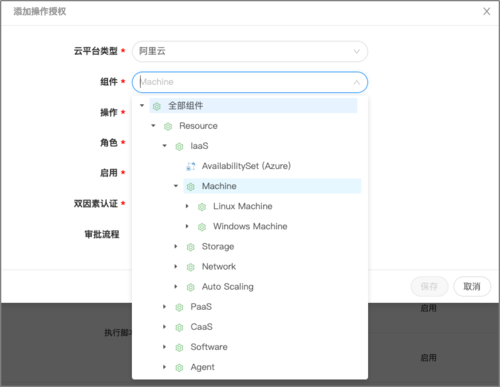
Task: Expand the PaaS node
Action: point(165,306)
